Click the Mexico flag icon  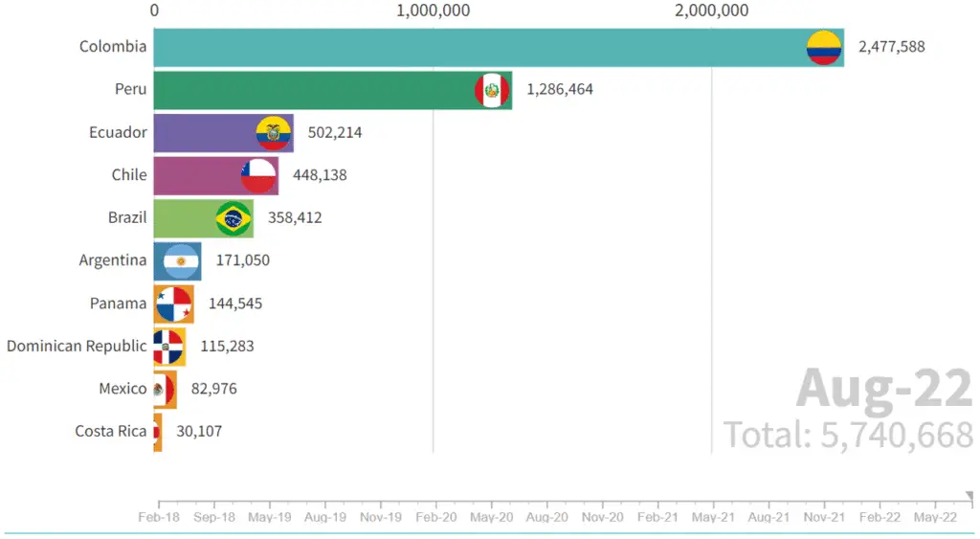click(164, 389)
